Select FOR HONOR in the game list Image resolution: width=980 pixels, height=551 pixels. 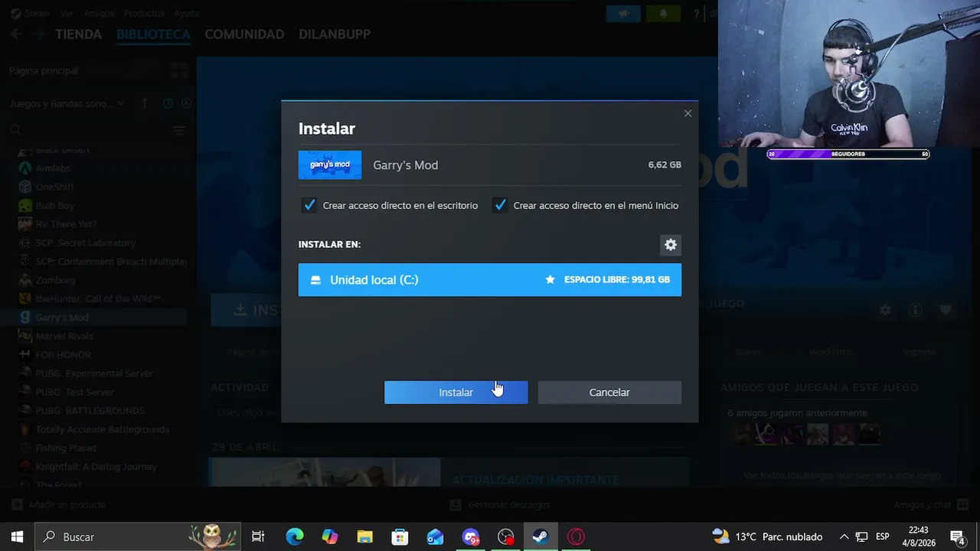63,354
